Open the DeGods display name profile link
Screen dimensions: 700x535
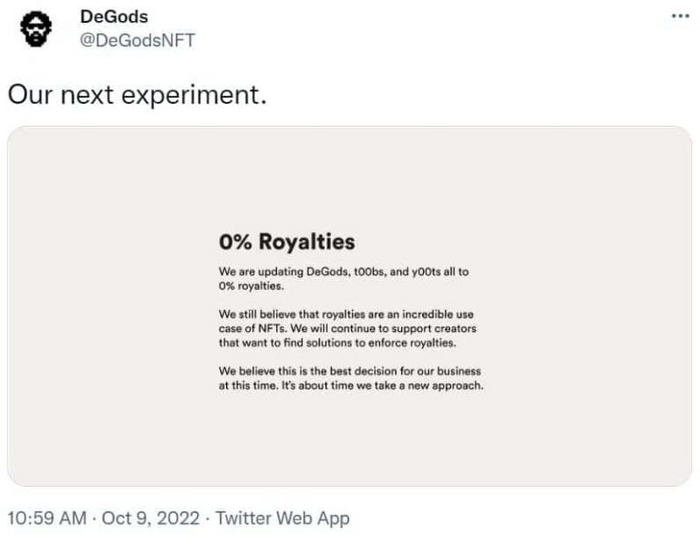tap(114, 17)
